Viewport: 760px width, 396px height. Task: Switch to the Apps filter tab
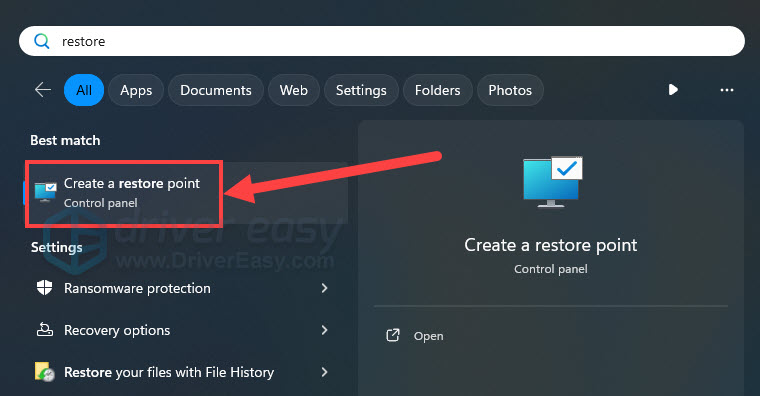click(136, 90)
